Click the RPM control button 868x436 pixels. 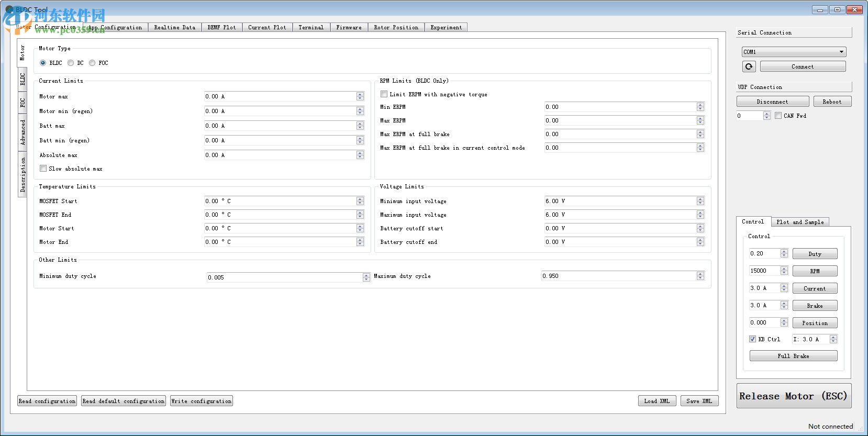815,271
